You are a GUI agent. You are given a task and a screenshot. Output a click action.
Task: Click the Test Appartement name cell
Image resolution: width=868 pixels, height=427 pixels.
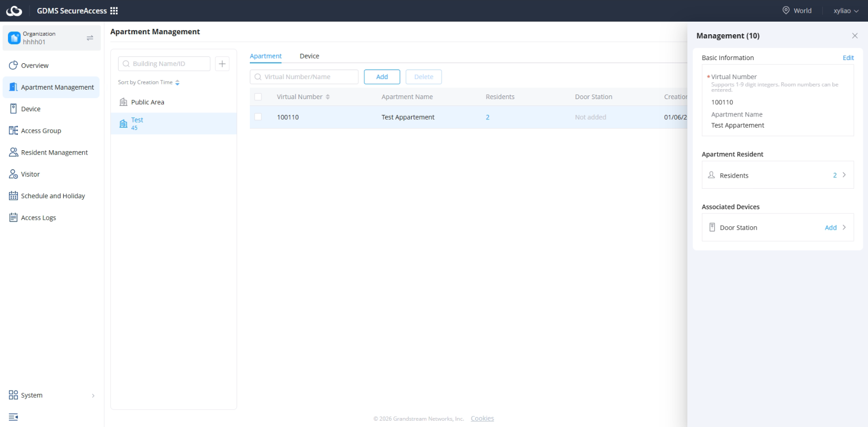pyautogui.click(x=408, y=117)
